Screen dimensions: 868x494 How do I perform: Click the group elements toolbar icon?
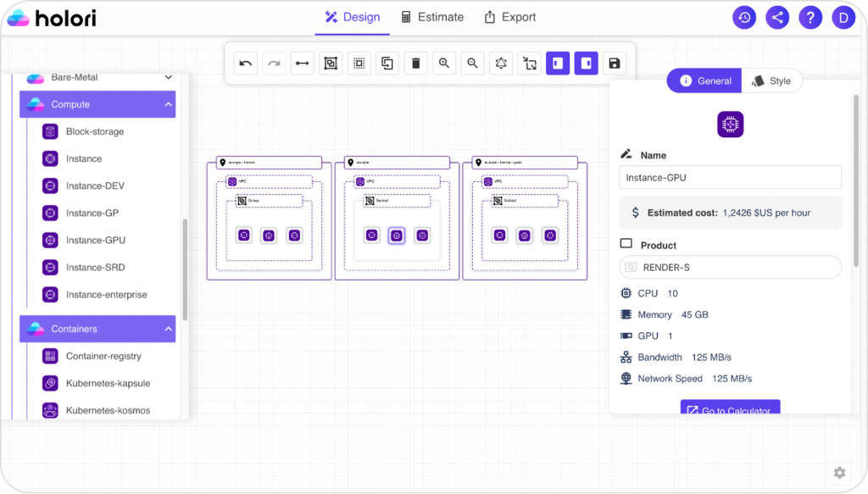[x=331, y=64]
